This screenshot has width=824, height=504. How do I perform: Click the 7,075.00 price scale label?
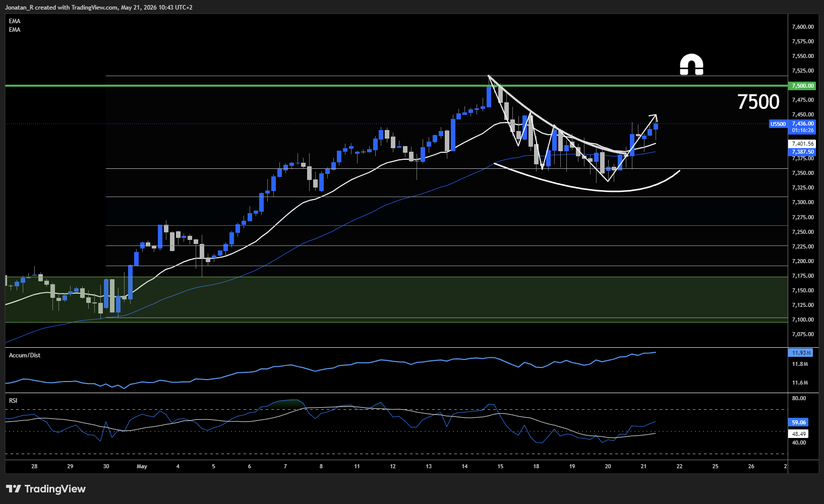803,334
